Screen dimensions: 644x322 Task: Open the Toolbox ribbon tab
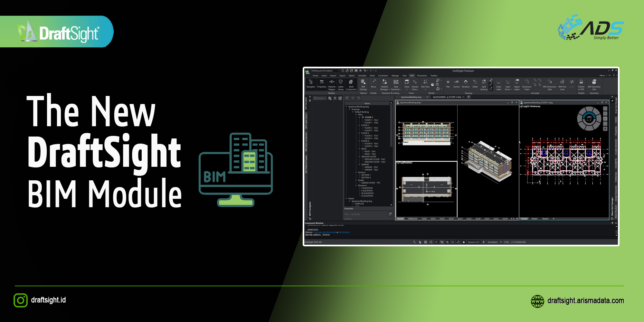(x=434, y=76)
